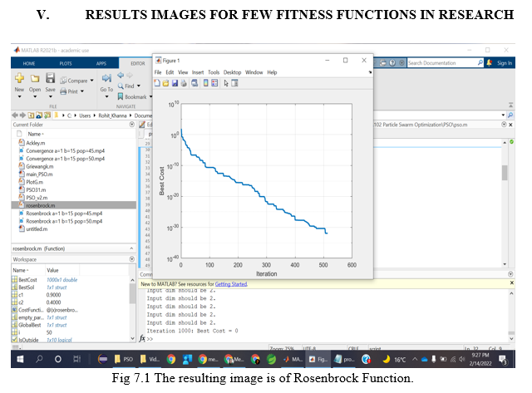Open the Insert menu in Figure 1

click(x=198, y=72)
